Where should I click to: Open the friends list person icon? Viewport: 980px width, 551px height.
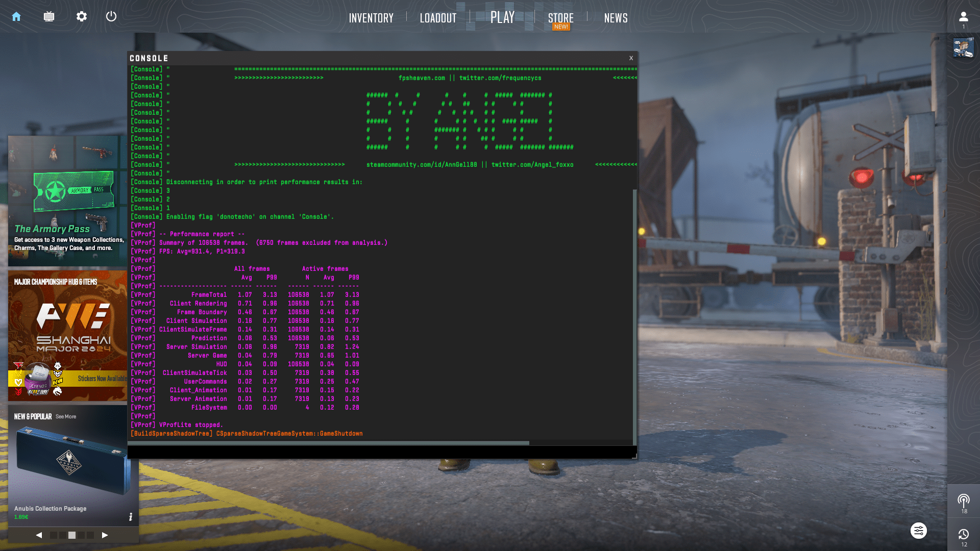pos(964,17)
